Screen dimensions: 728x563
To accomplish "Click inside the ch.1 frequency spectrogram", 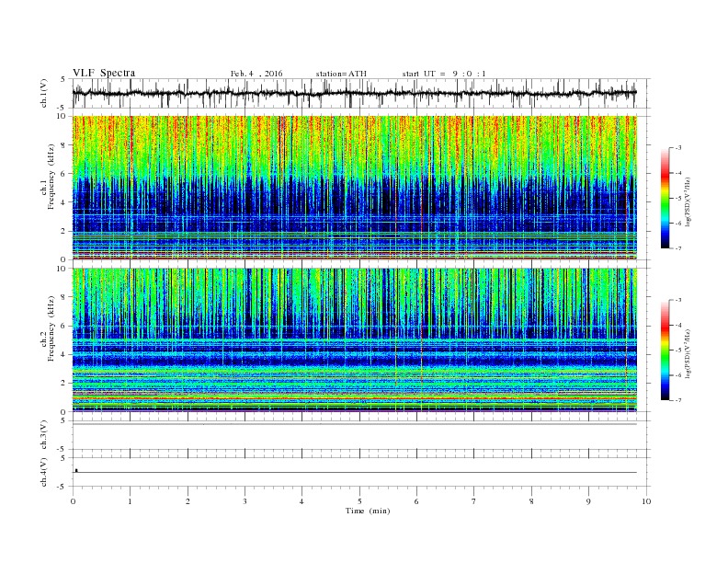I will click(x=355, y=188).
